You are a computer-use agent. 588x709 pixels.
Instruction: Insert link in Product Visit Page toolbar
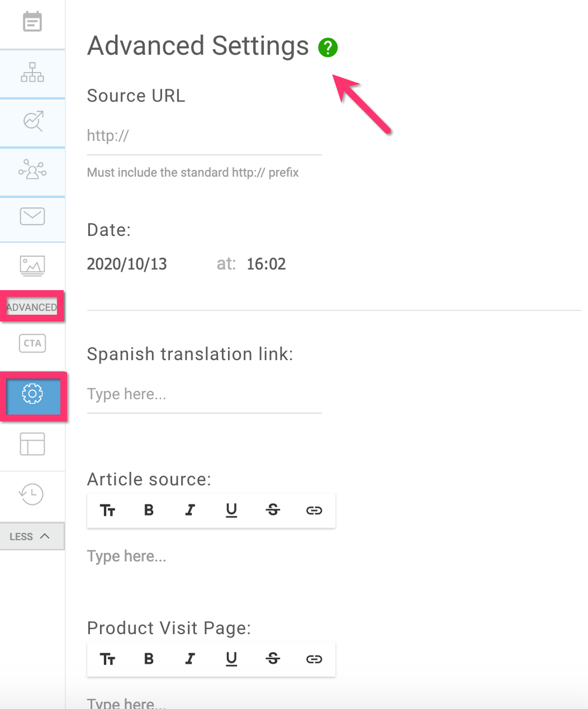tap(314, 659)
